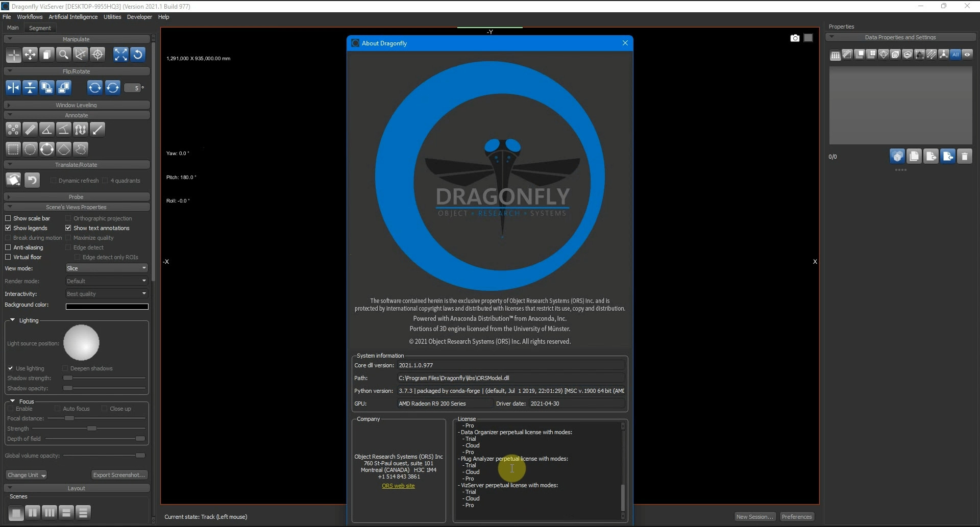The width and height of the screenshot is (980, 527).
Task: Click the undo arrow under Translate/Rotate
Action: (32, 180)
